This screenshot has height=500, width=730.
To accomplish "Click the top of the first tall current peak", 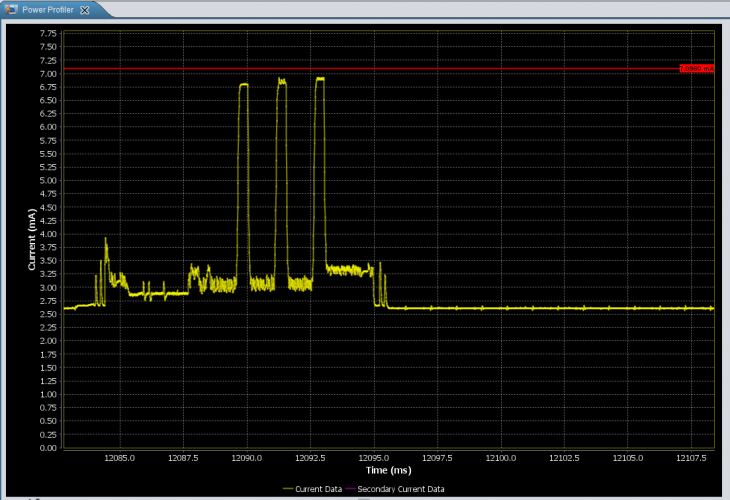I will tap(243, 85).
